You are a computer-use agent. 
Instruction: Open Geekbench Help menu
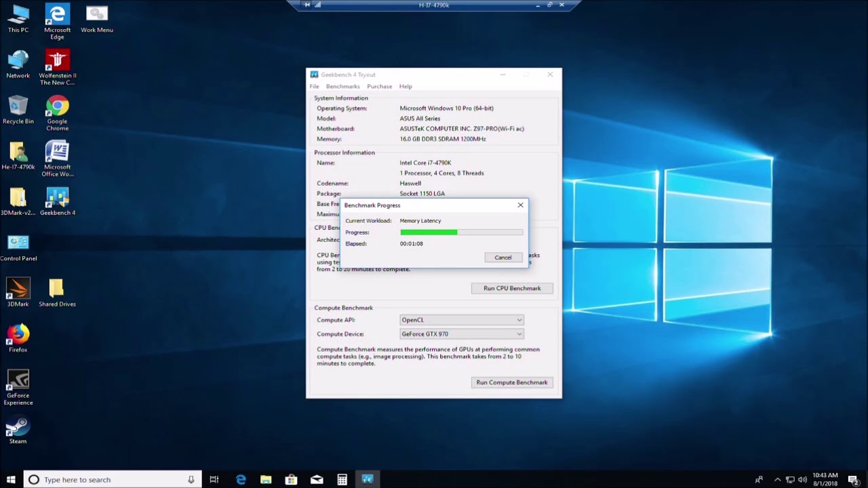406,86
